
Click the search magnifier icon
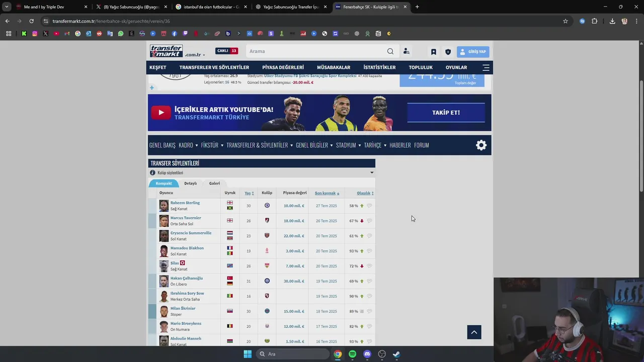tap(390, 51)
